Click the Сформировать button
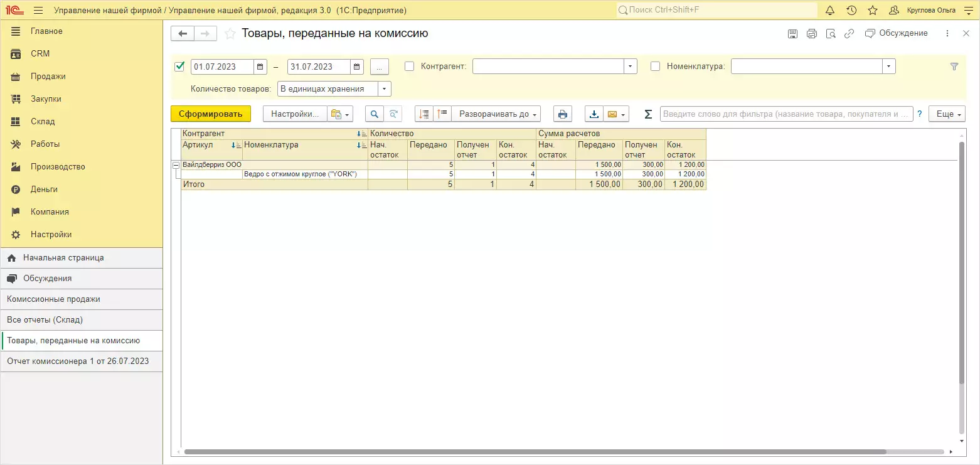Screen dimensions: 980x465 (210, 114)
